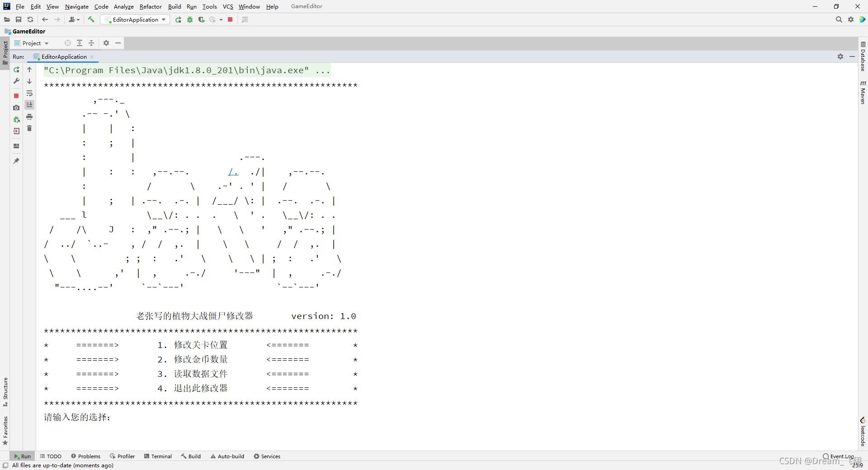Screen dimensions: 868x470
Task: Click Attach Debugger bug icon in Run panel
Action: point(16,119)
